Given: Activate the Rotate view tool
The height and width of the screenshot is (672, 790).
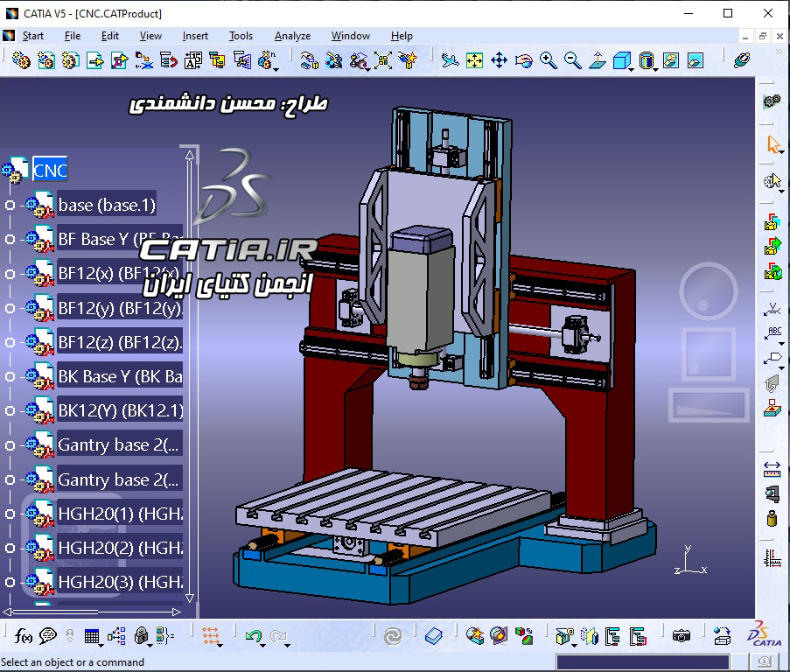Looking at the screenshot, I should coord(524,60).
